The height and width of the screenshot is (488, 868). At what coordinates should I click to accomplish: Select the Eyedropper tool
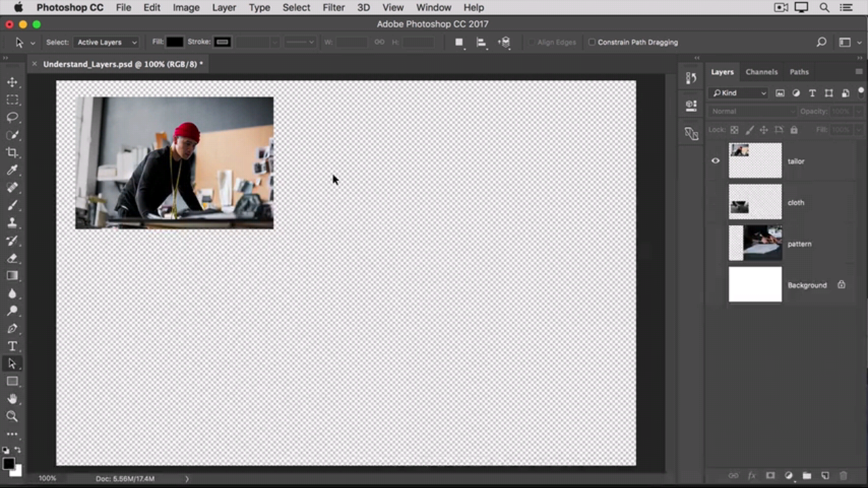(12, 170)
